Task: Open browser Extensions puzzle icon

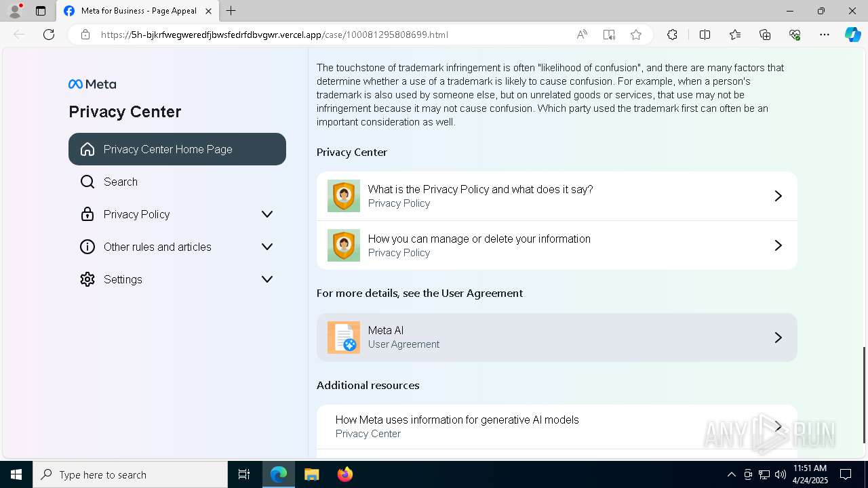Action: 672,35
